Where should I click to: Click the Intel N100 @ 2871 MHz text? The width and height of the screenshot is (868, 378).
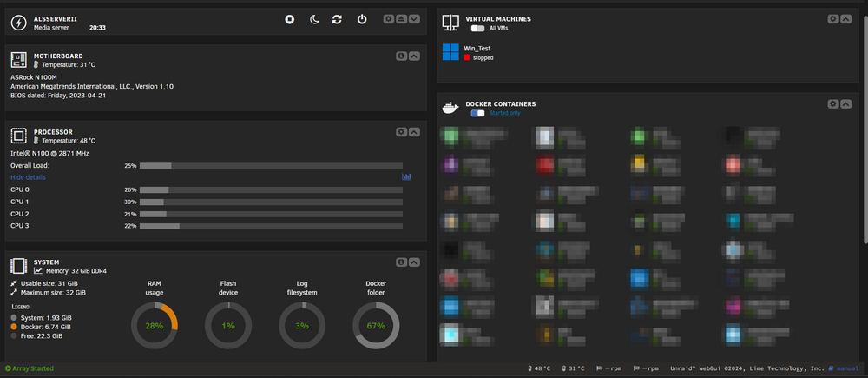(49, 154)
